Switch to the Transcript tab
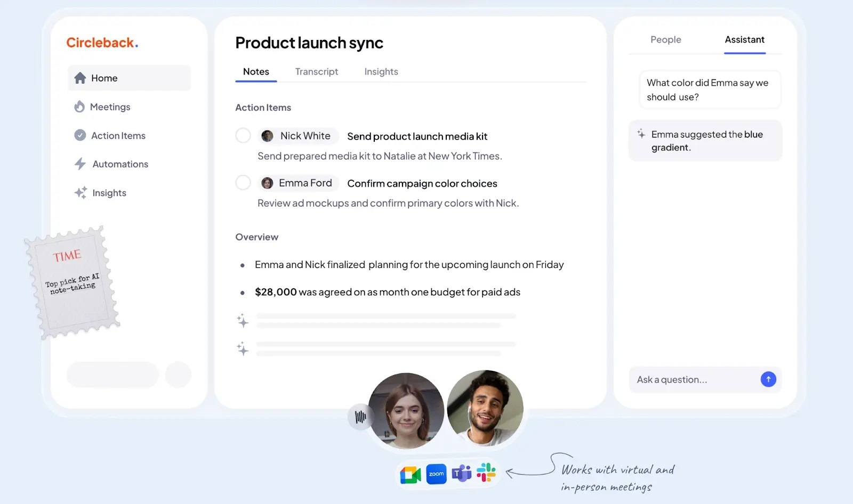853x504 pixels. pyautogui.click(x=317, y=72)
